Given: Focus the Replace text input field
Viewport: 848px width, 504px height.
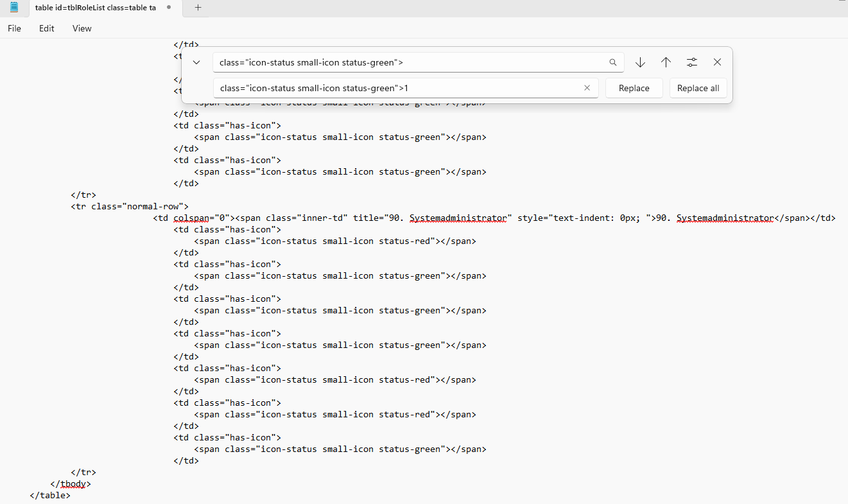Looking at the screenshot, I should 398,88.
